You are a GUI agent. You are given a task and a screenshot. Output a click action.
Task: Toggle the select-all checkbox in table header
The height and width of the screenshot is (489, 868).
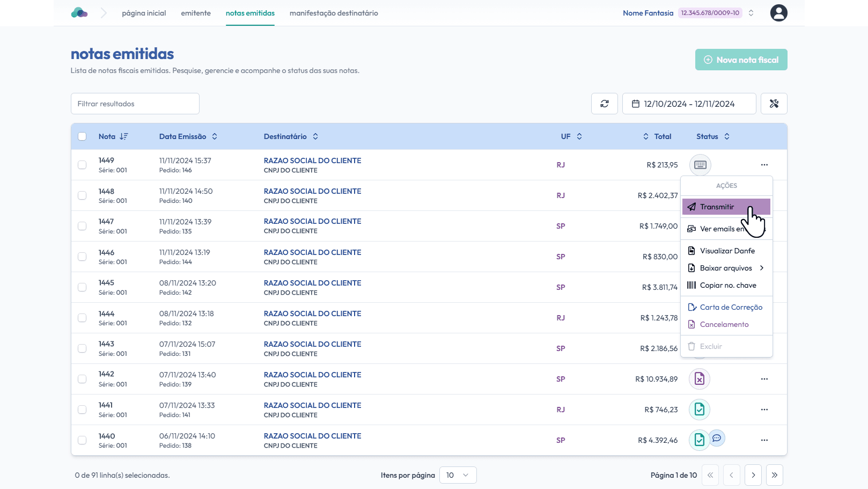click(x=82, y=136)
